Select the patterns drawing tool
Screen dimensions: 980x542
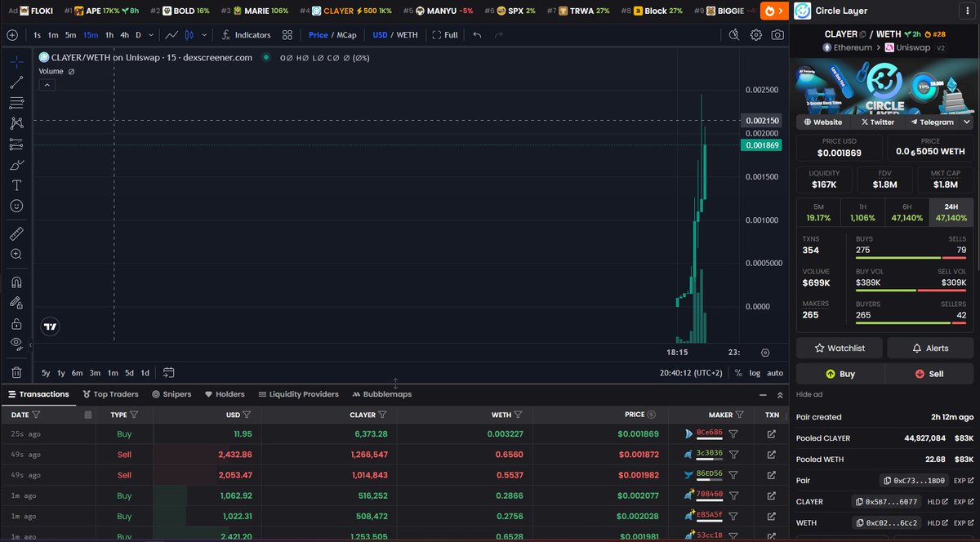16,123
